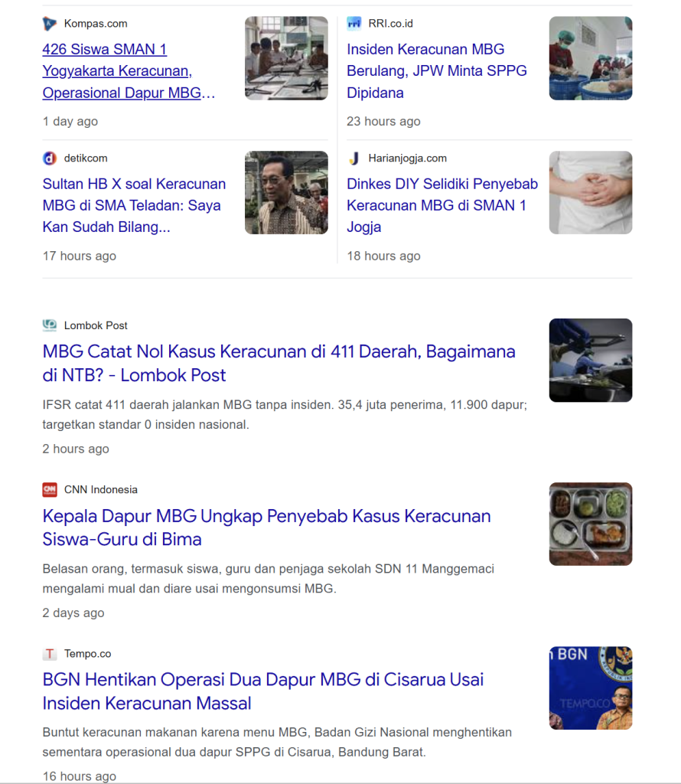Click the Harianjogja.com favicon

(354, 158)
